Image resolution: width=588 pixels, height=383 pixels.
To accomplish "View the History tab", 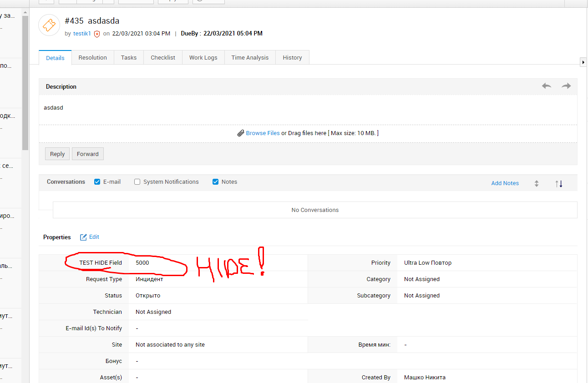I will coord(292,58).
